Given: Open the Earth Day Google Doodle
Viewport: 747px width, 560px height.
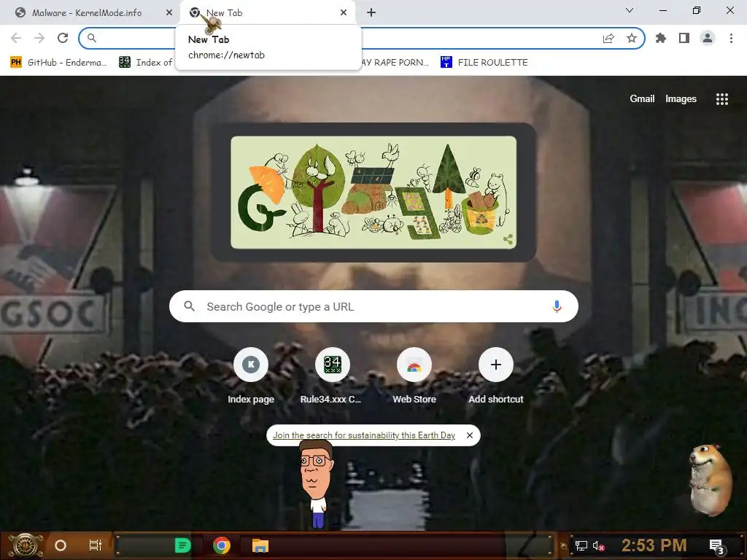Looking at the screenshot, I should click(373, 192).
